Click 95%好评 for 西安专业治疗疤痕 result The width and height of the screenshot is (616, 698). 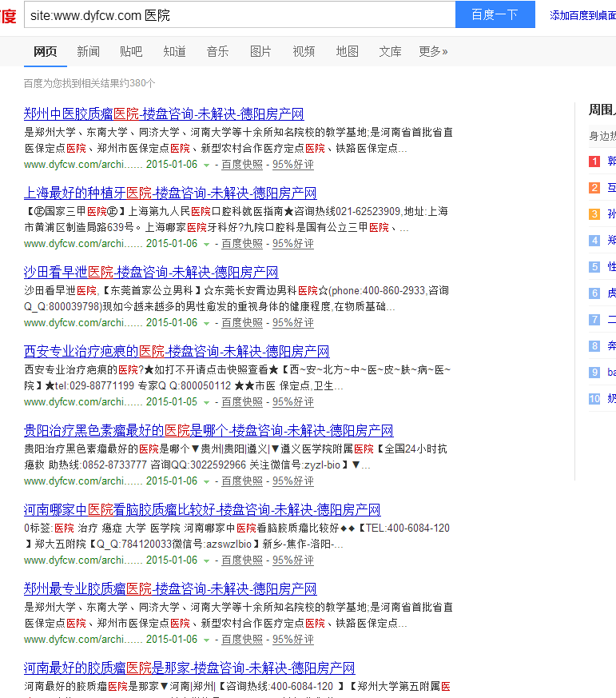293,401
